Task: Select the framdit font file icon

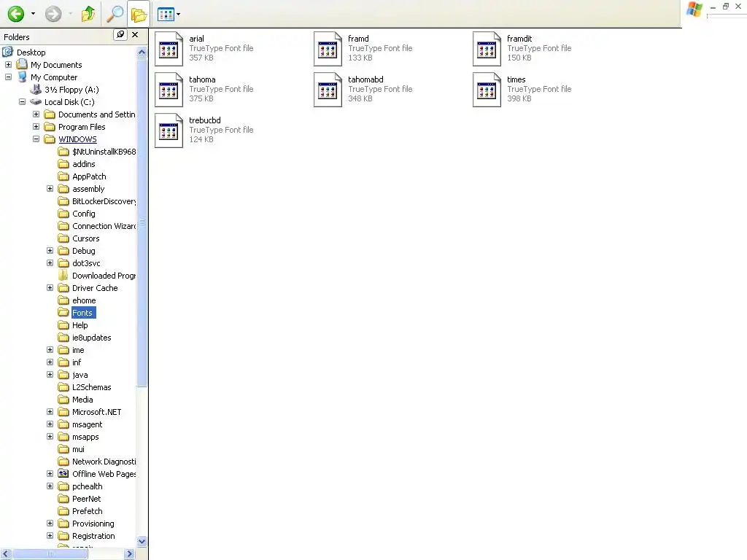Action: pos(487,49)
